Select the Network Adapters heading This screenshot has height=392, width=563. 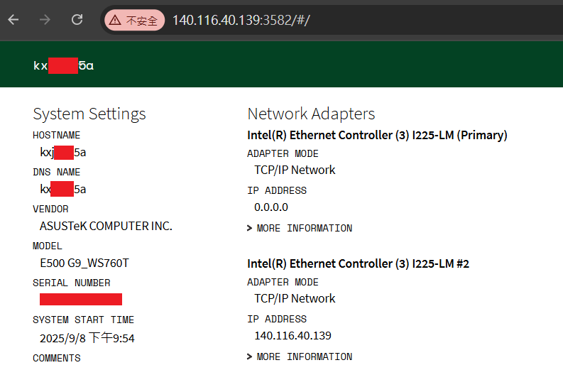[311, 114]
